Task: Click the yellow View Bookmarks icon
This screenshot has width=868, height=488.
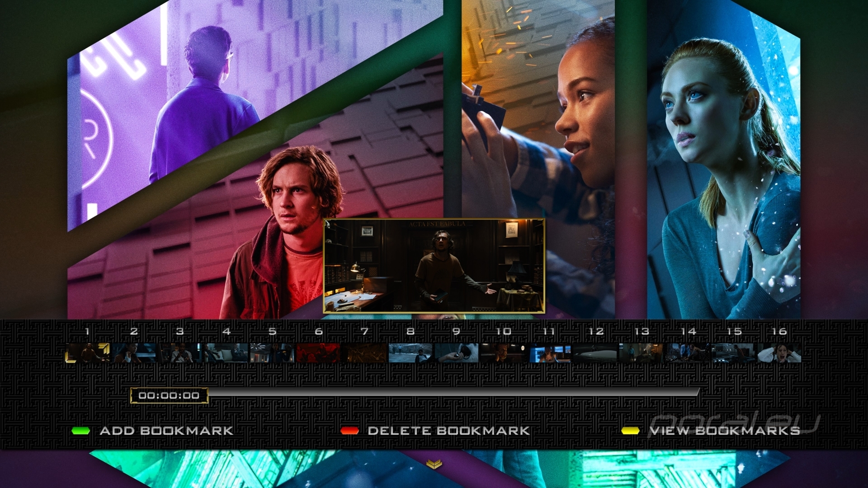Action: (630, 431)
